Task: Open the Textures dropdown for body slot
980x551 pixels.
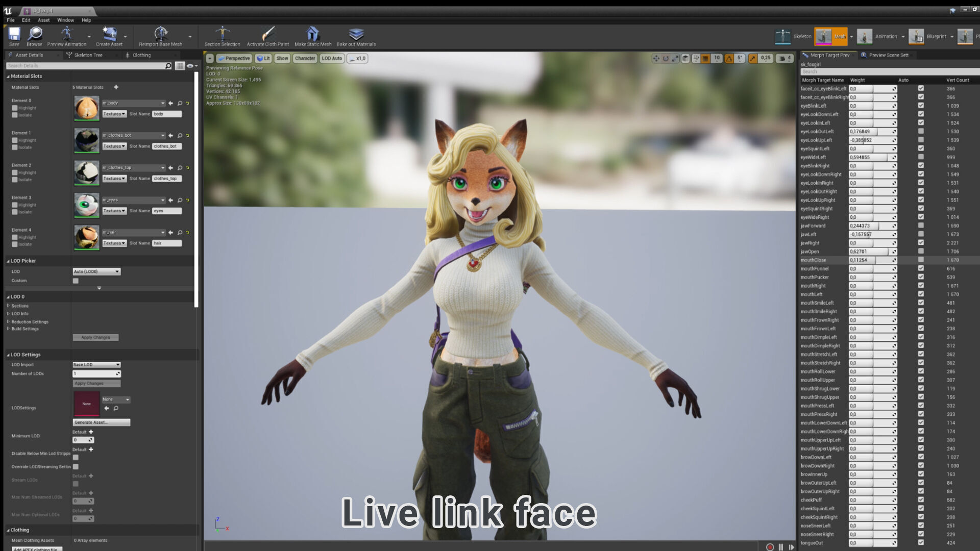Action: pos(114,114)
